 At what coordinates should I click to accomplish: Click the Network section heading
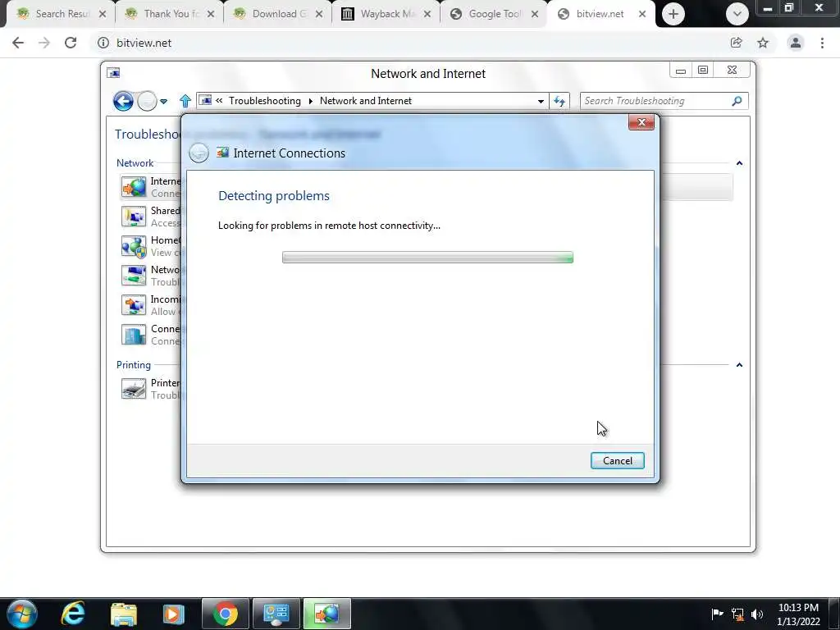coord(135,163)
